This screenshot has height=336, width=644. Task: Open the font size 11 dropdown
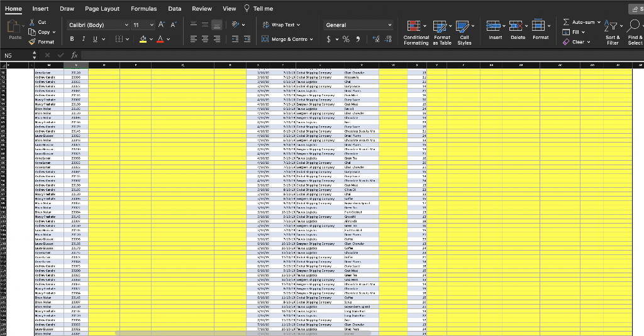(143, 25)
